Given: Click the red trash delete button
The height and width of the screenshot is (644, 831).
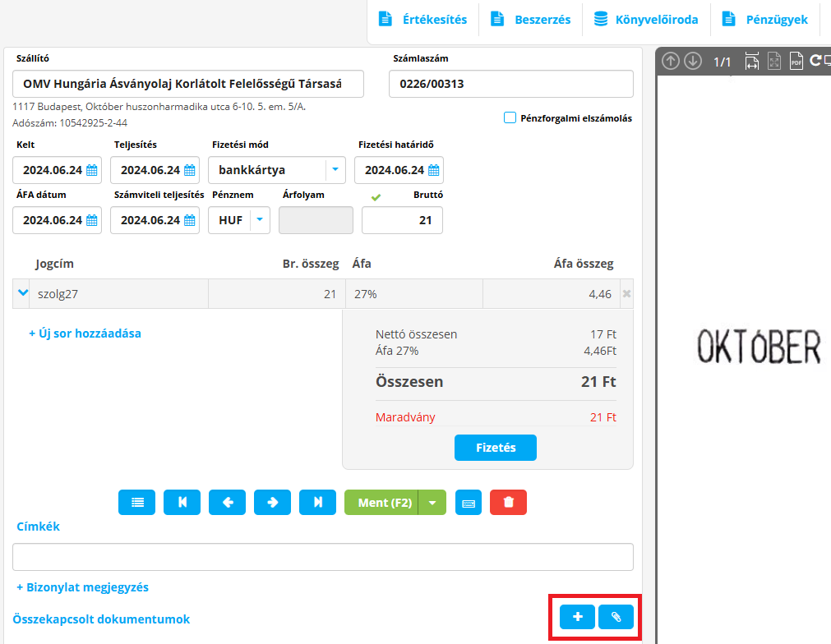Looking at the screenshot, I should 508,503.
